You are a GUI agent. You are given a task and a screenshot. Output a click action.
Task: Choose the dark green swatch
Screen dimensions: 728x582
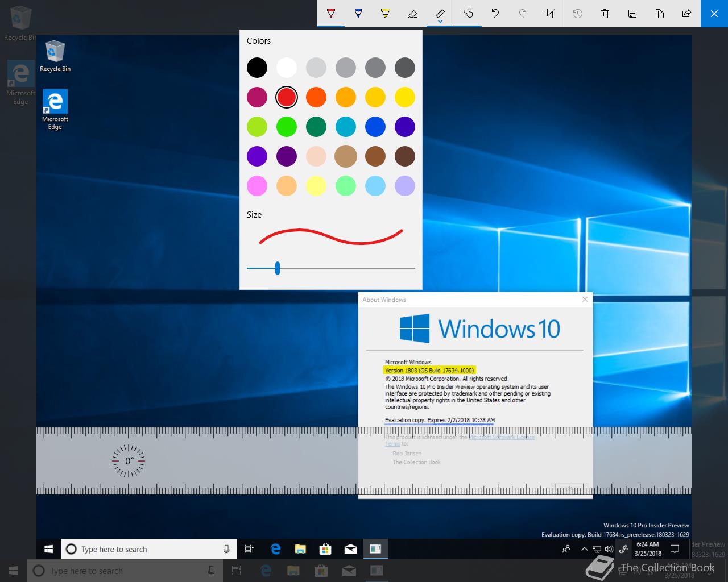[x=316, y=127]
